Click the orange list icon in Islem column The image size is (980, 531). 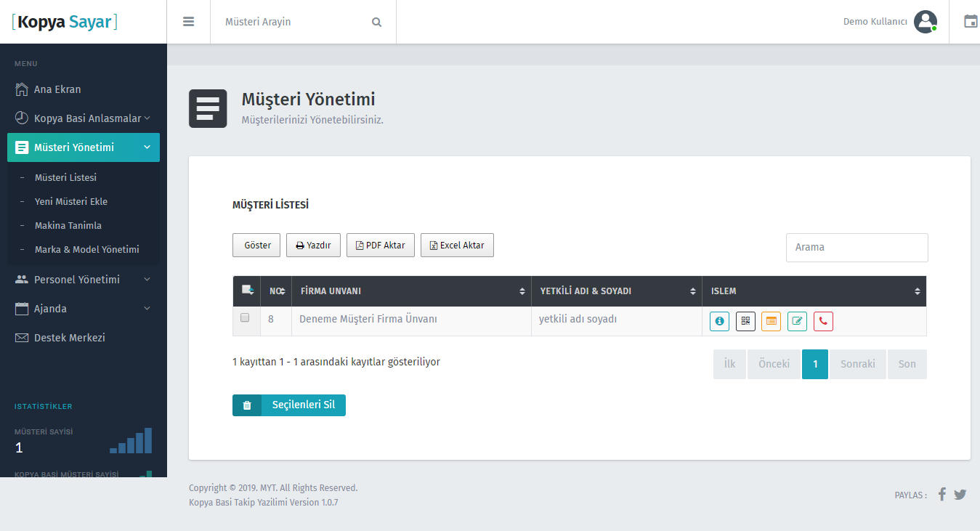[x=771, y=321]
